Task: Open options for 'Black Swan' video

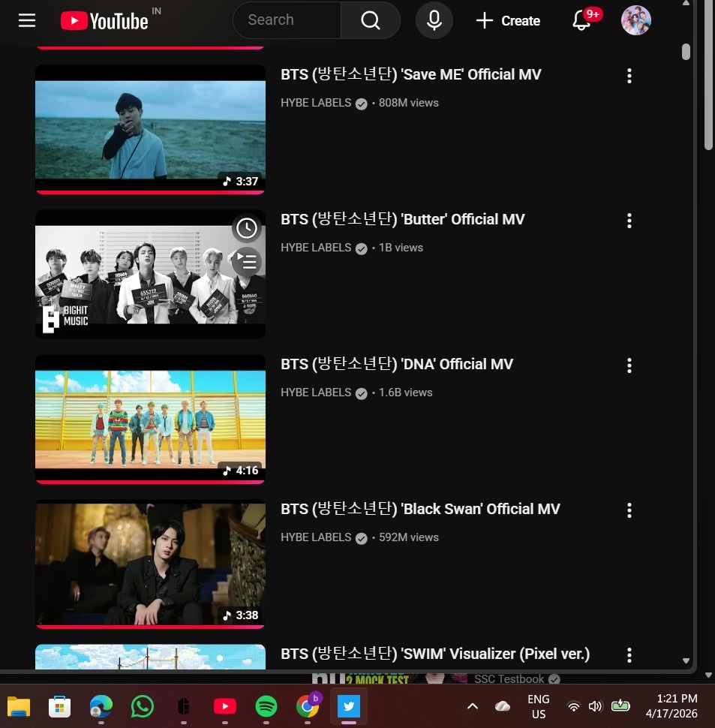Action: (x=629, y=510)
